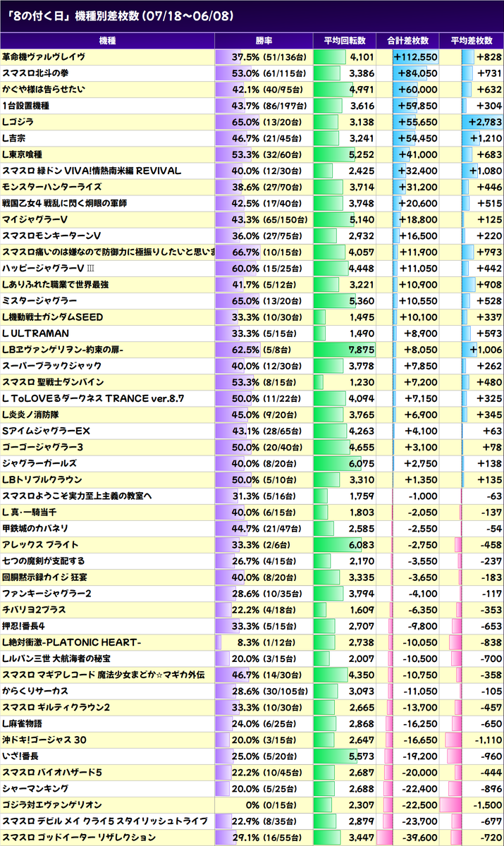Select スマスロ 聖戦士ダンバイン machine name
The image size is (504, 846).
click(x=54, y=381)
